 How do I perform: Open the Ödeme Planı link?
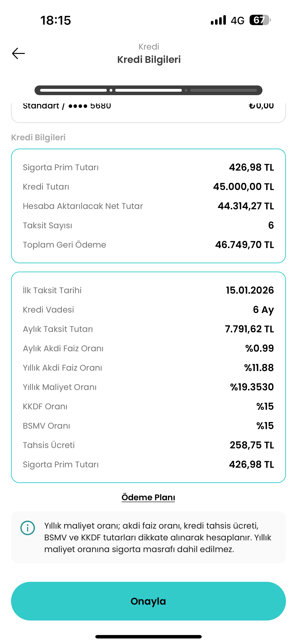148,497
